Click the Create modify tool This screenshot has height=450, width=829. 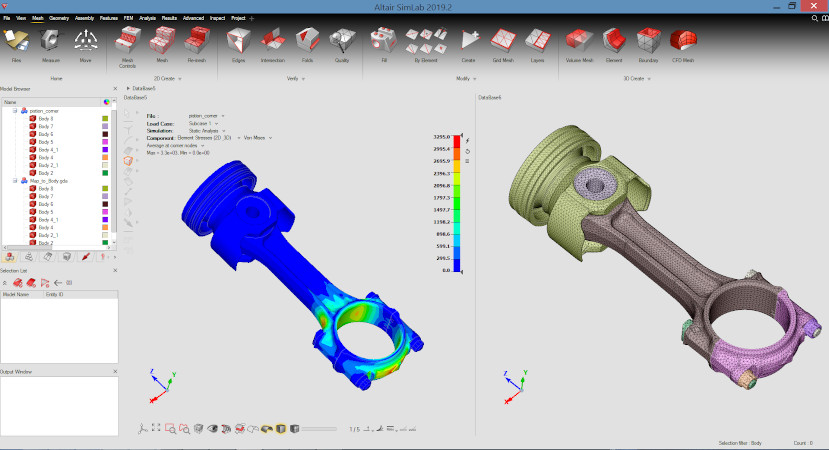pyautogui.click(x=468, y=45)
